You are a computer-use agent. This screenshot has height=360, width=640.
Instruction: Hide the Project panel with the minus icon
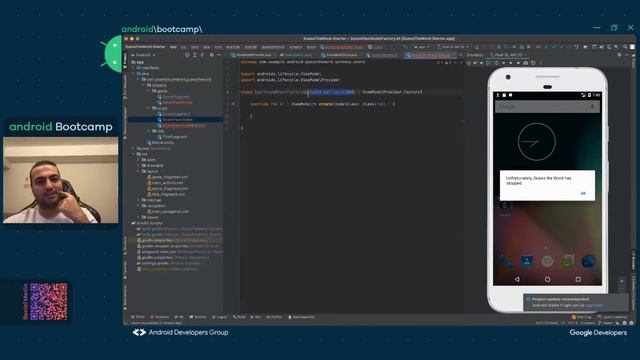tap(219, 55)
